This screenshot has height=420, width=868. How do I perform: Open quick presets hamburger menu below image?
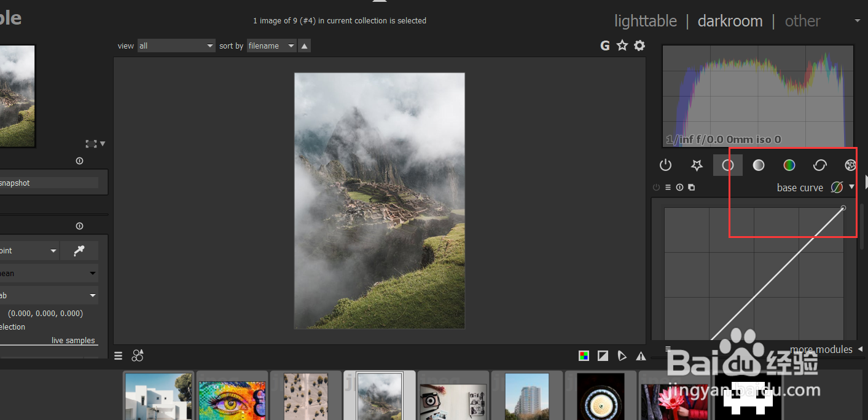pyautogui.click(x=119, y=355)
